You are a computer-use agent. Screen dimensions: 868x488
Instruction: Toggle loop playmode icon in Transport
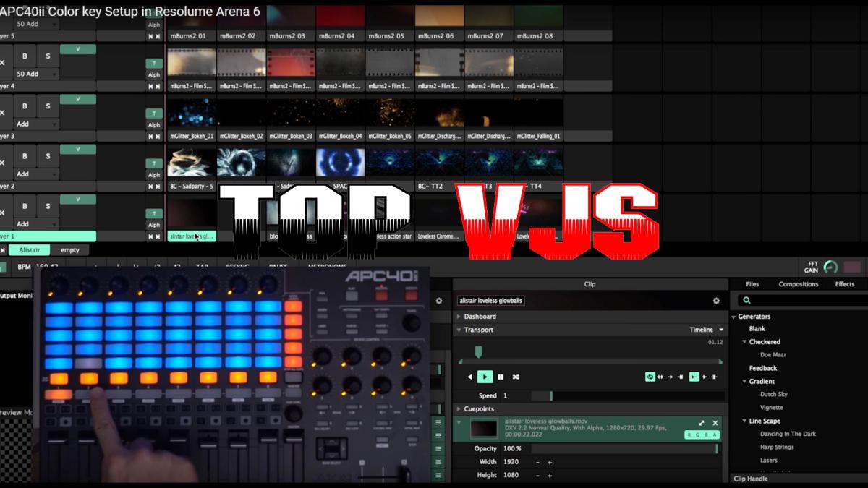tap(650, 377)
